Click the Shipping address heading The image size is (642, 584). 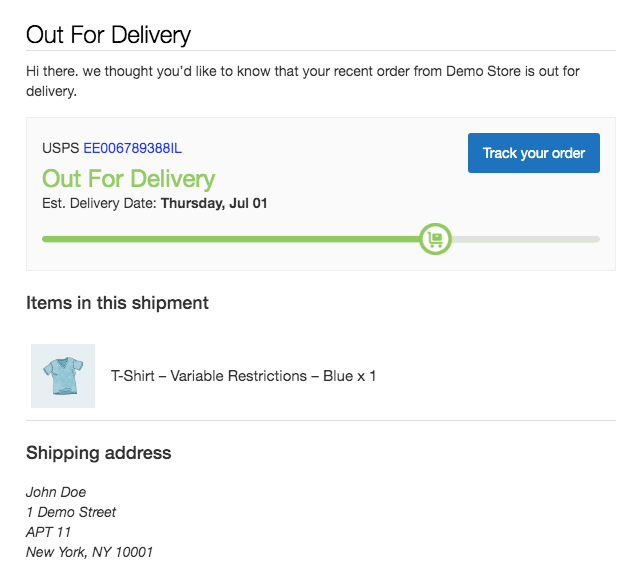[x=98, y=453]
